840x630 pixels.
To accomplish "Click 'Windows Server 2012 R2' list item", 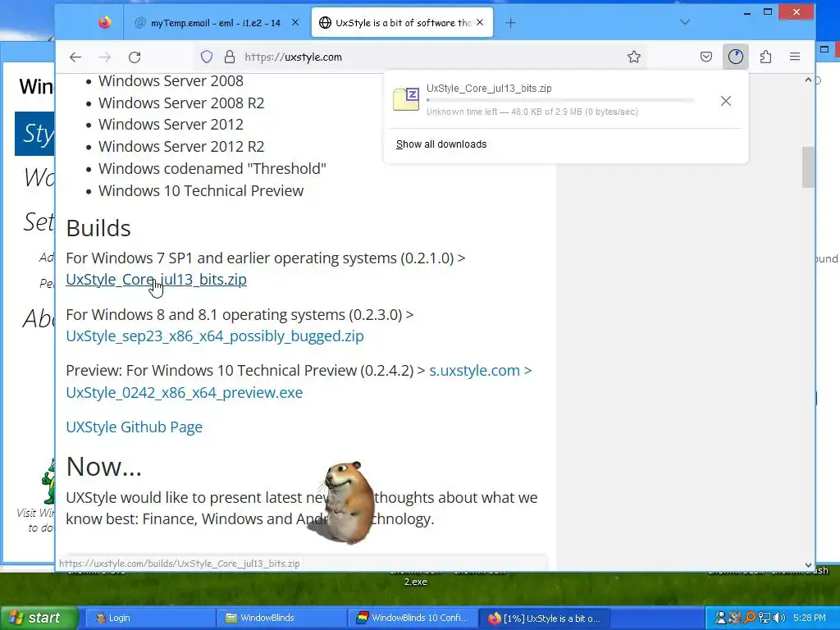I will pyautogui.click(x=181, y=146).
